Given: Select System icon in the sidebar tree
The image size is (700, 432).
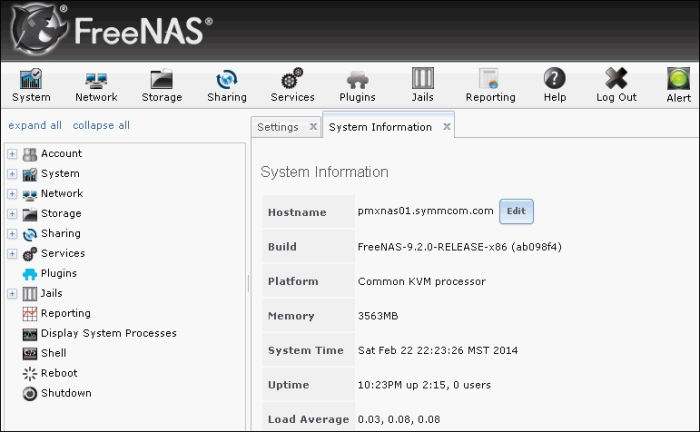Looking at the screenshot, I should pos(30,174).
